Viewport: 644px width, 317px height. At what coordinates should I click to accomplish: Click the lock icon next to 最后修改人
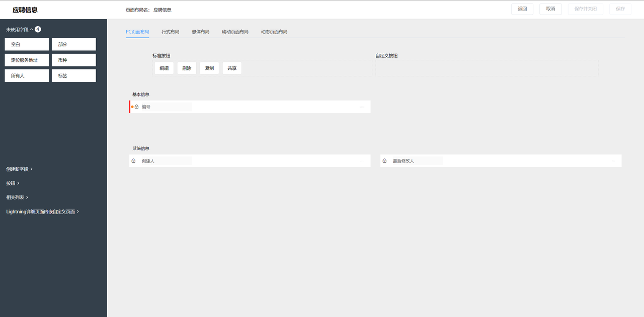(384, 161)
